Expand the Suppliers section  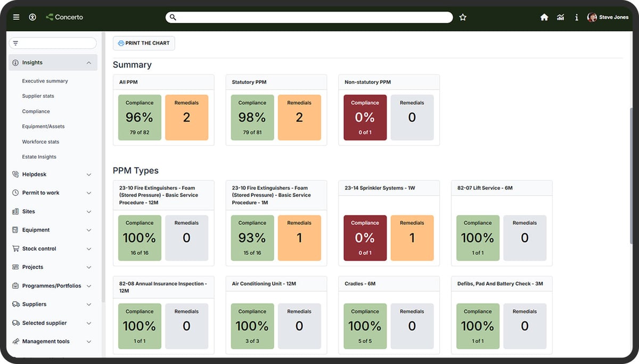pyautogui.click(x=88, y=304)
